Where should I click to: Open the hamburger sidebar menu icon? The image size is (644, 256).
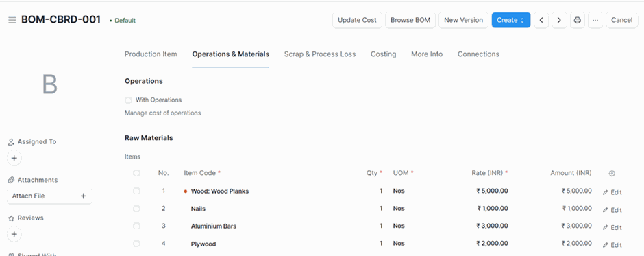tap(12, 20)
